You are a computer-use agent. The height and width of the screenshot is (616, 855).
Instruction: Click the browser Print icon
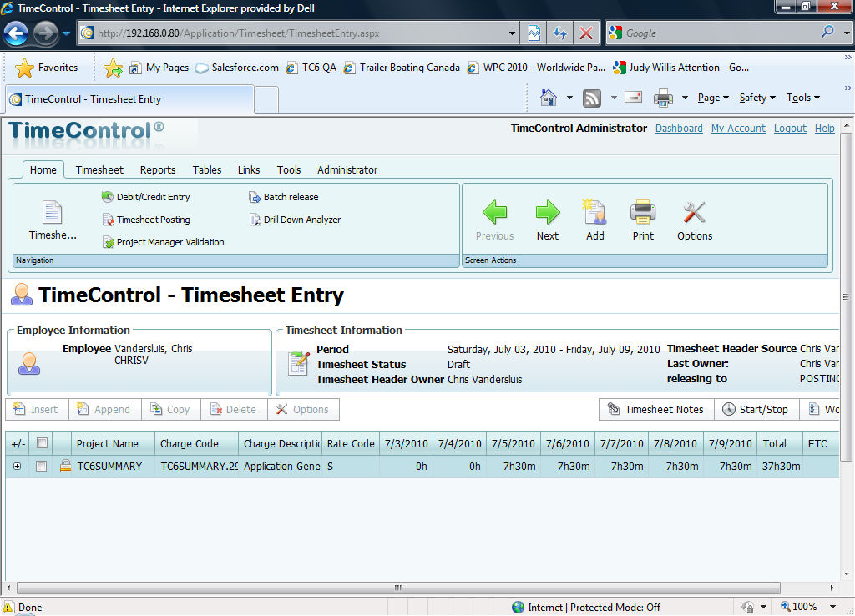[662, 98]
